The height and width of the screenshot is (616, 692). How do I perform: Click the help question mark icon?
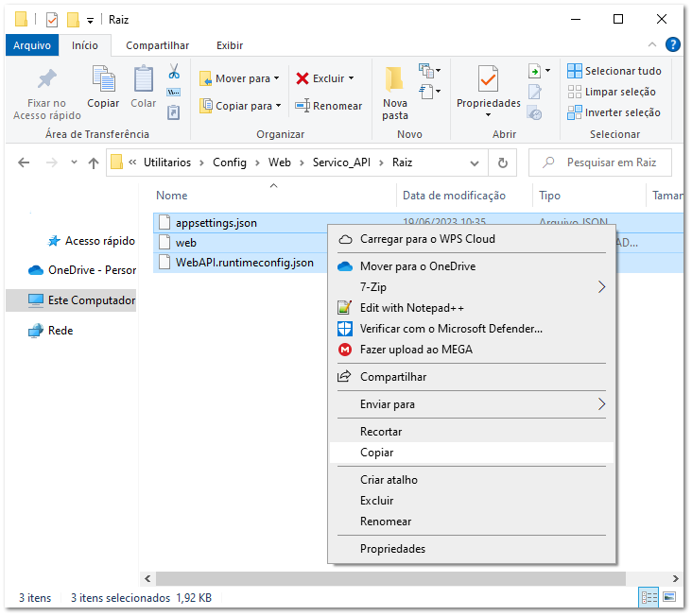coord(673,44)
